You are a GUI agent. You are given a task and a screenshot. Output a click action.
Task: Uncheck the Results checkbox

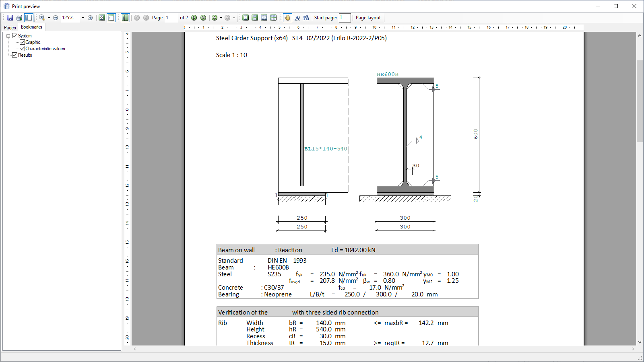tap(15, 55)
